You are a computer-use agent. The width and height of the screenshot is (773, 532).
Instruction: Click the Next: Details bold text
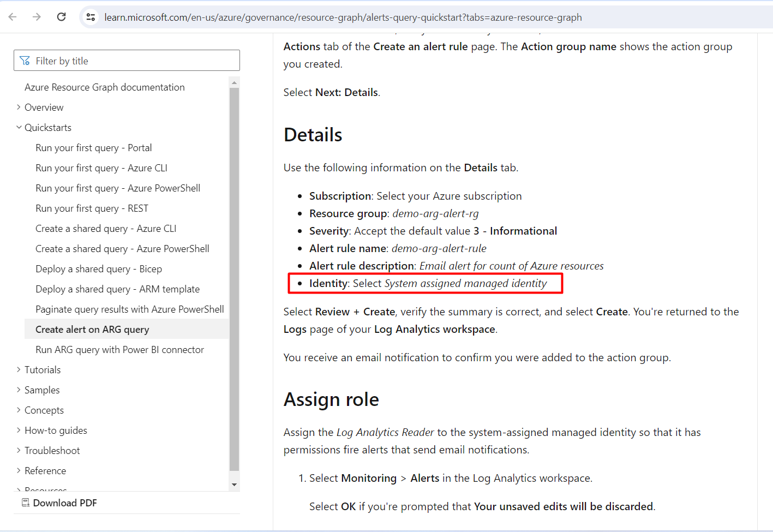pyautogui.click(x=346, y=92)
